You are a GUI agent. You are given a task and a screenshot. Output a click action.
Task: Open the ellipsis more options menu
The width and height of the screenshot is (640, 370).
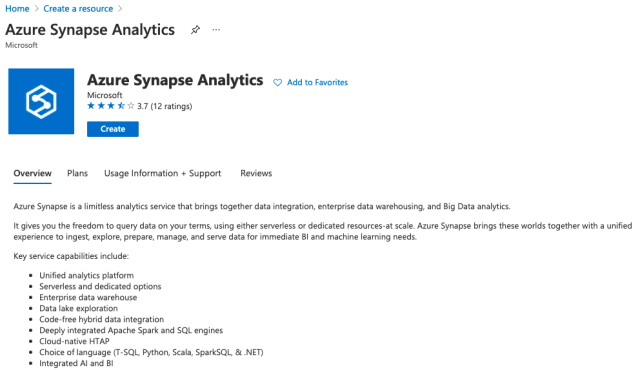[216, 30]
